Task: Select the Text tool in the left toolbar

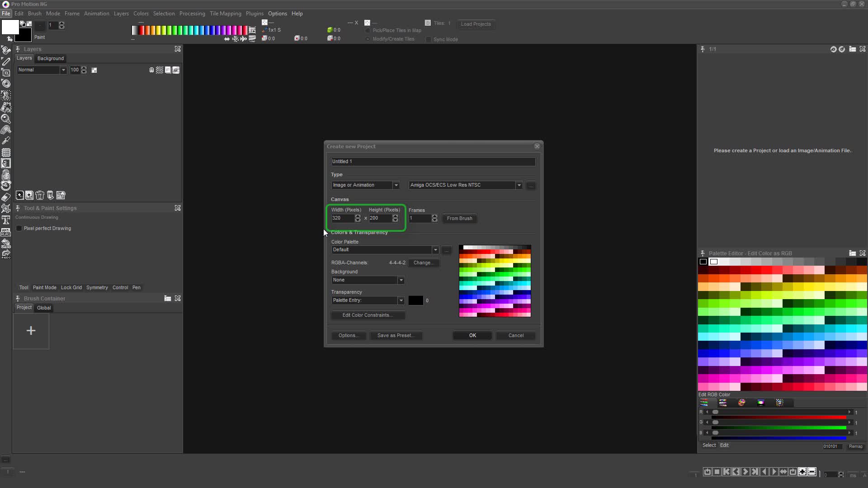Action: [6, 220]
